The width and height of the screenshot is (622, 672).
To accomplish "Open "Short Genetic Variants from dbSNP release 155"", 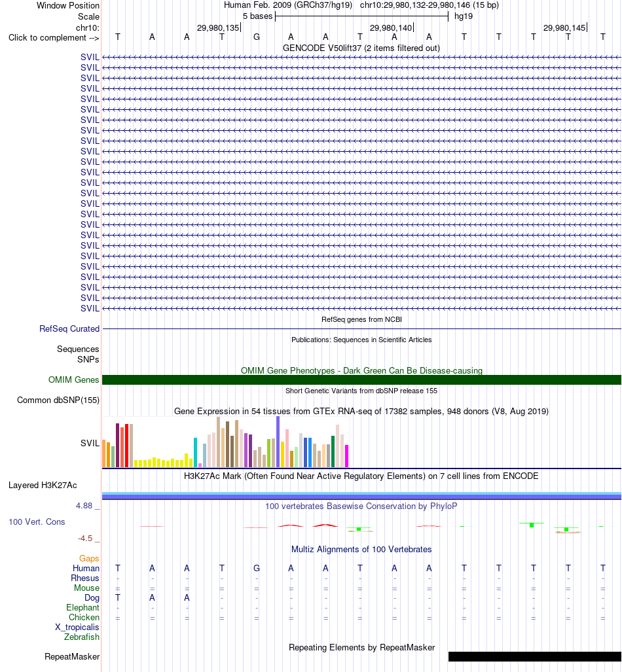I will pyautogui.click(x=361, y=391).
